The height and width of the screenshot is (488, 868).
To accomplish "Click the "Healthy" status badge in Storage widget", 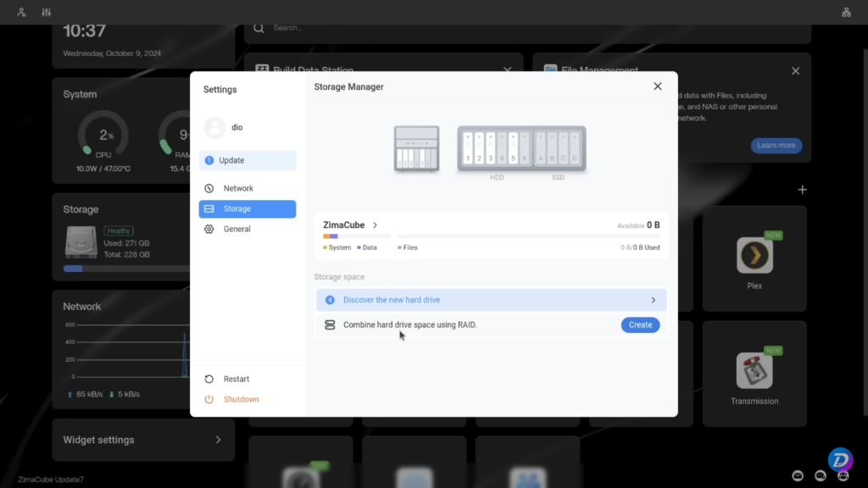I will (119, 230).
